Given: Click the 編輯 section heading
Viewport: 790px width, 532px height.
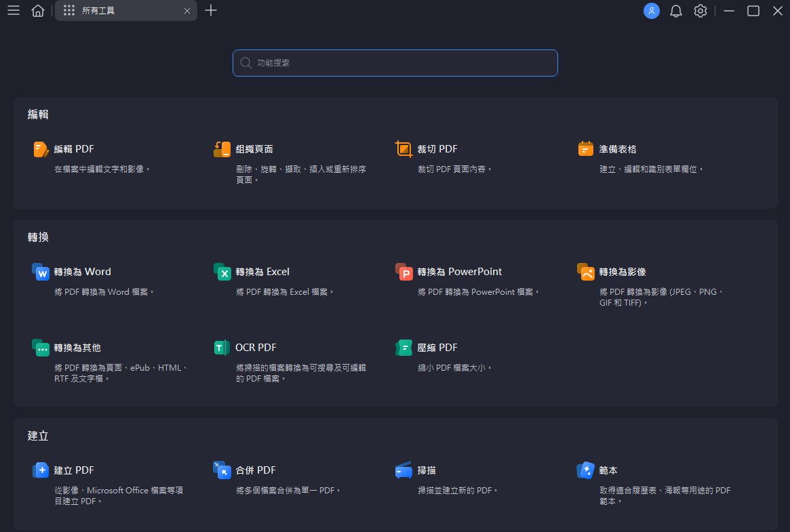Looking at the screenshot, I should (38, 115).
